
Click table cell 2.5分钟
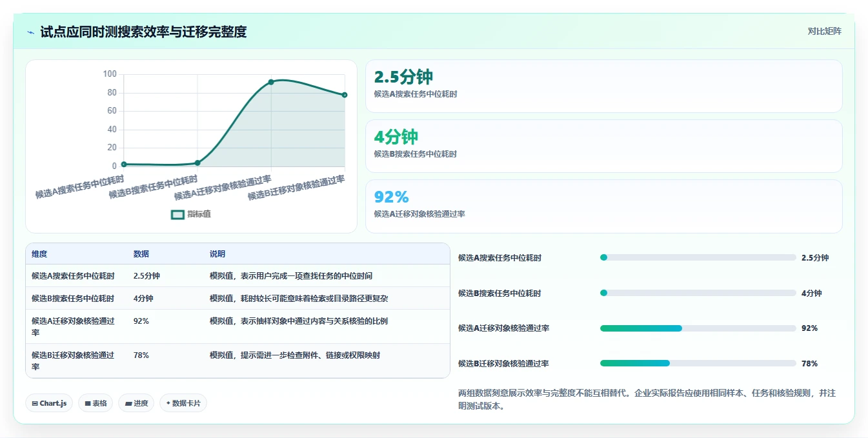(x=146, y=276)
